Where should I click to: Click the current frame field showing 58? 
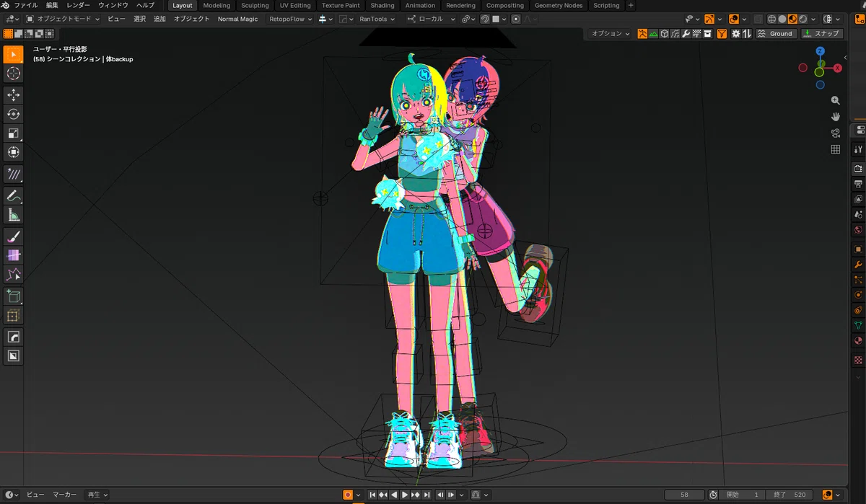click(684, 495)
